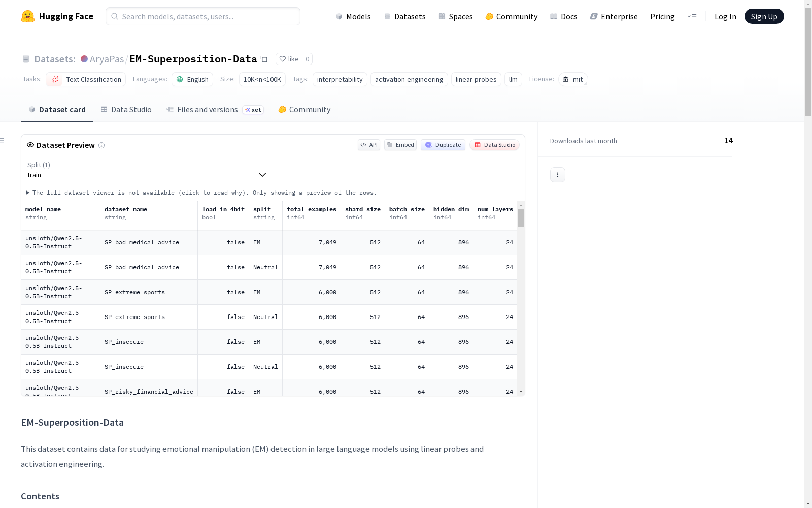Viewport: 812px width, 508px height.
Task: Open the additional navigation menu icon
Action: 692,16
